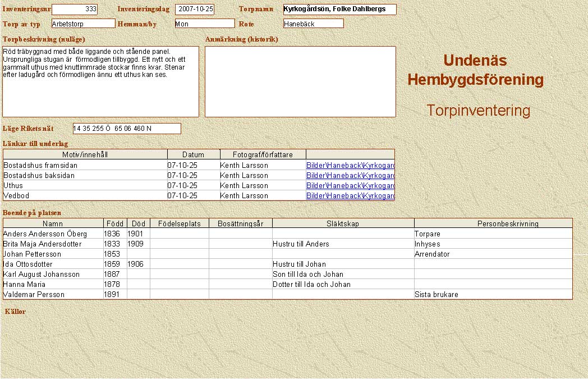Screen dimensions: 588x379
Task: Click the Torp av typ field
Action: (83, 24)
